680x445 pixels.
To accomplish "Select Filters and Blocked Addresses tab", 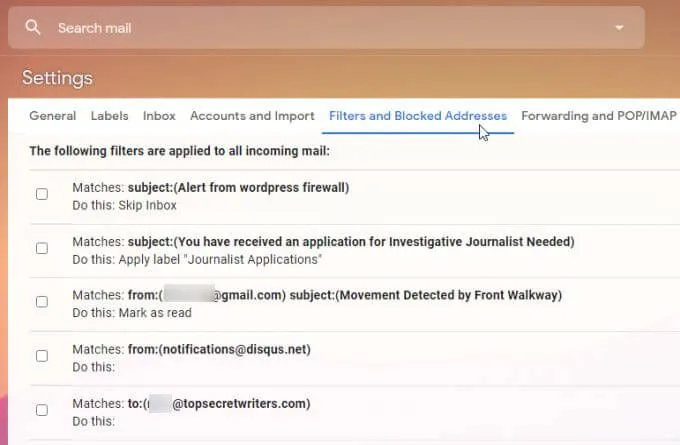I will coord(418,116).
